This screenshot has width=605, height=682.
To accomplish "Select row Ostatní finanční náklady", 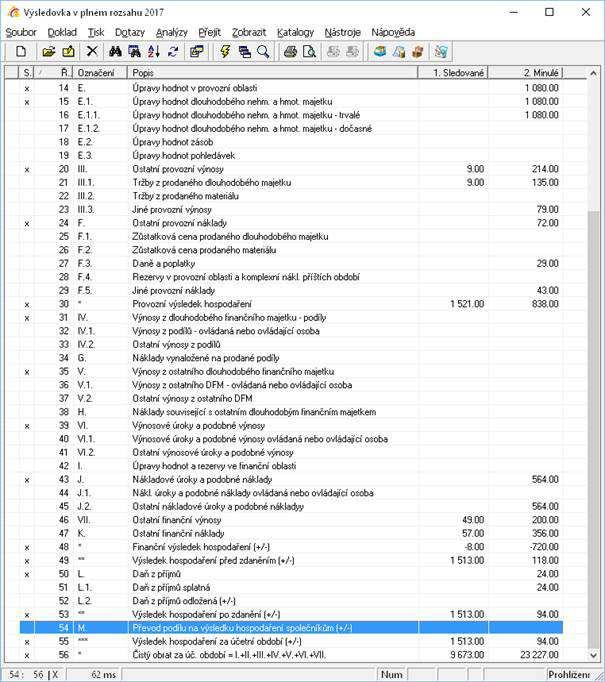I will [291, 533].
